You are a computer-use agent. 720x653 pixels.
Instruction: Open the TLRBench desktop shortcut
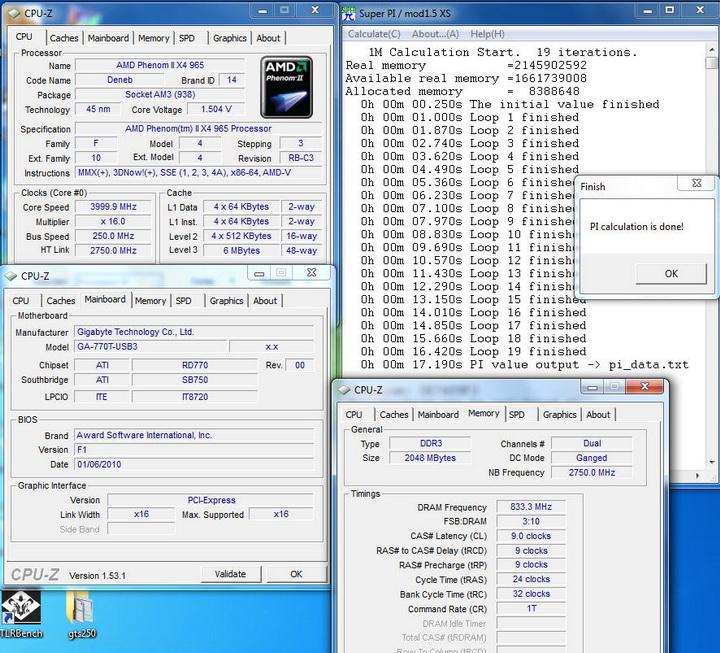click(x=21, y=615)
